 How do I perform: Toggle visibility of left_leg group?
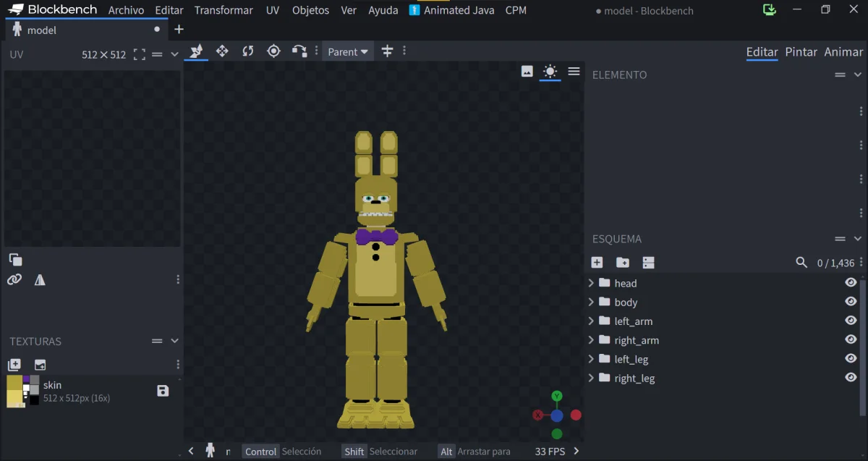coord(851,358)
